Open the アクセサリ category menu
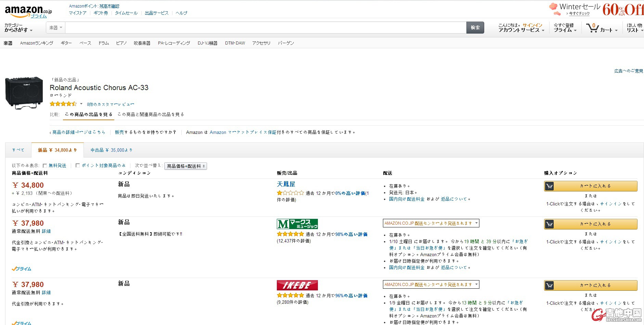This screenshot has width=644, height=325. click(x=261, y=43)
